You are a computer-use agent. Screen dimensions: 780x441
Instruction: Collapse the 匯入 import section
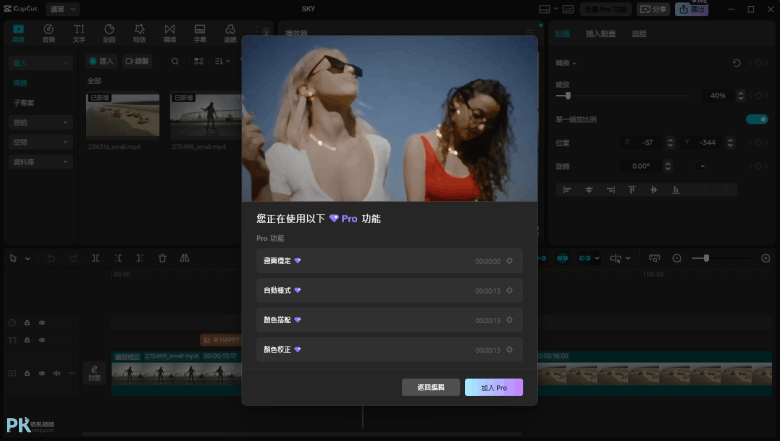coord(41,63)
